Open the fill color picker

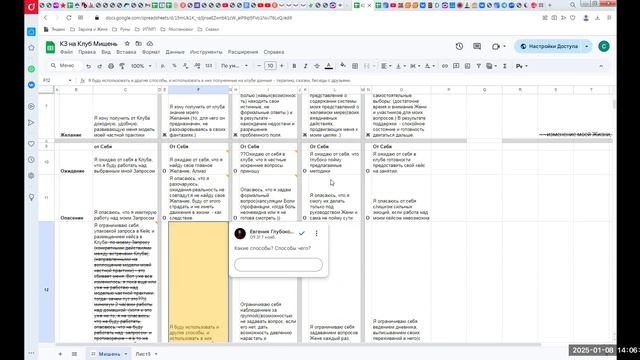tap(343, 66)
